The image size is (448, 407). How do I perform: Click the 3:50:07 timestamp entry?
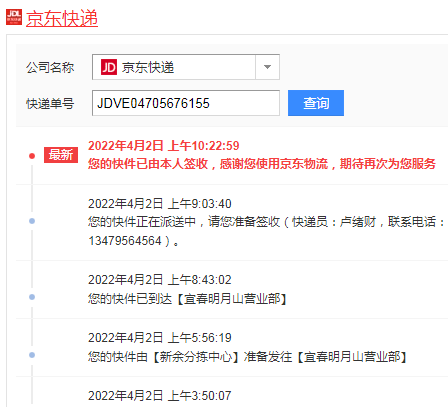tap(160, 396)
